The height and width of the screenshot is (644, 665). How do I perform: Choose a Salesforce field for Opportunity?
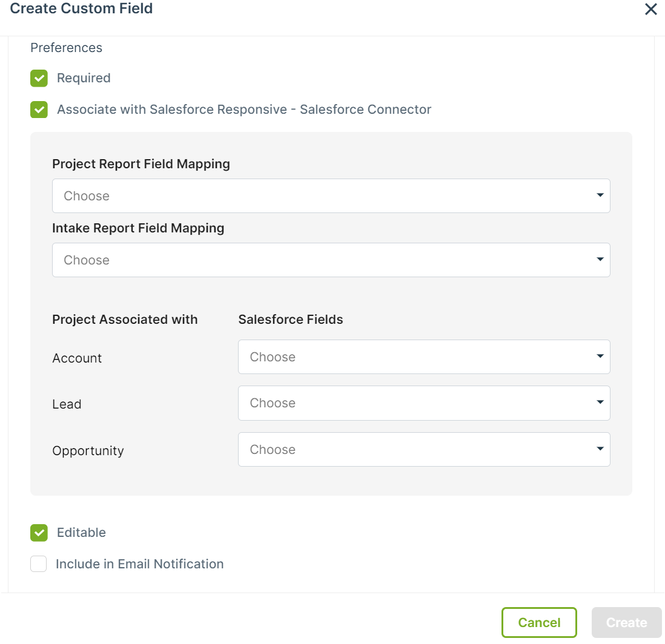424,449
